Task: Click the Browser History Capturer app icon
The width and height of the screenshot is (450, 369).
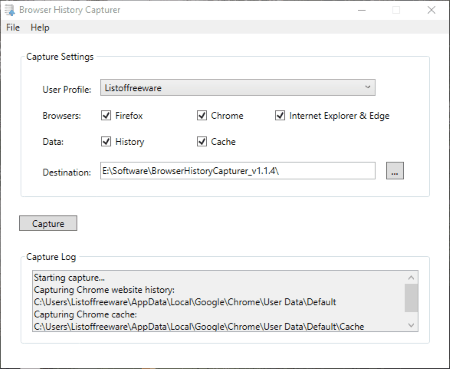Action: (10, 10)
